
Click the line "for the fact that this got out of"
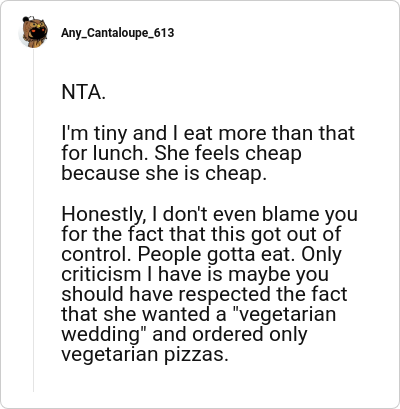pyautogui.click(x=201, y=234)
